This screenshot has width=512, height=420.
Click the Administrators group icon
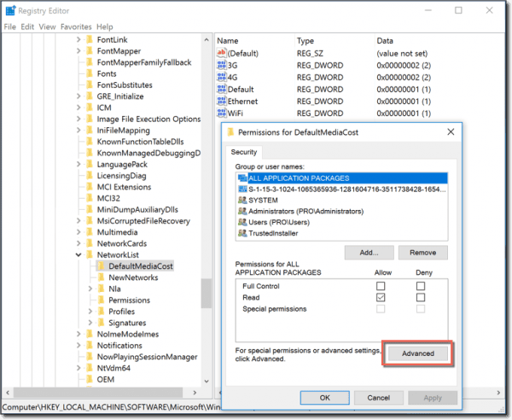tap(242, 211)
